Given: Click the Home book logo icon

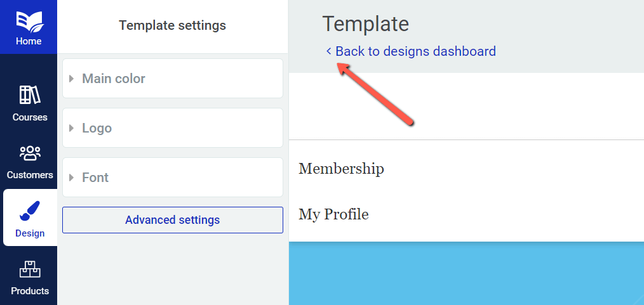Looking at the screenshot, I should click(30, 22).
